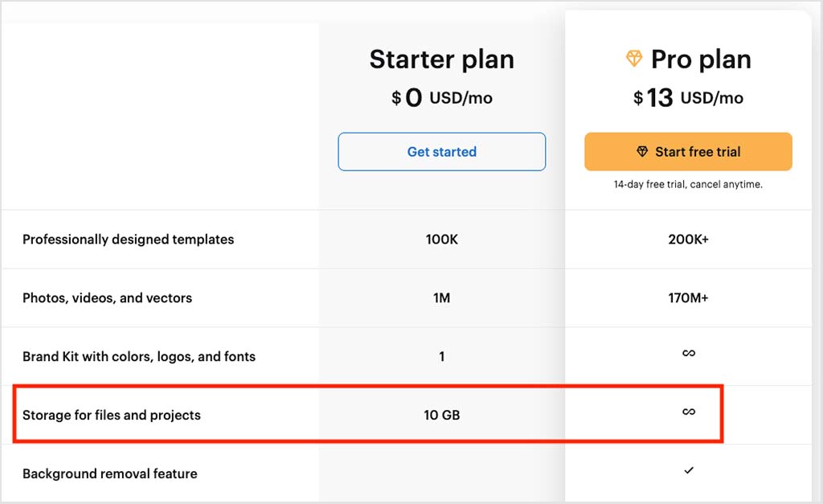Click the Background removal feature label
The height and width of the screenshot is (504, 823).
pyautogui.click(x=110, y=473)
